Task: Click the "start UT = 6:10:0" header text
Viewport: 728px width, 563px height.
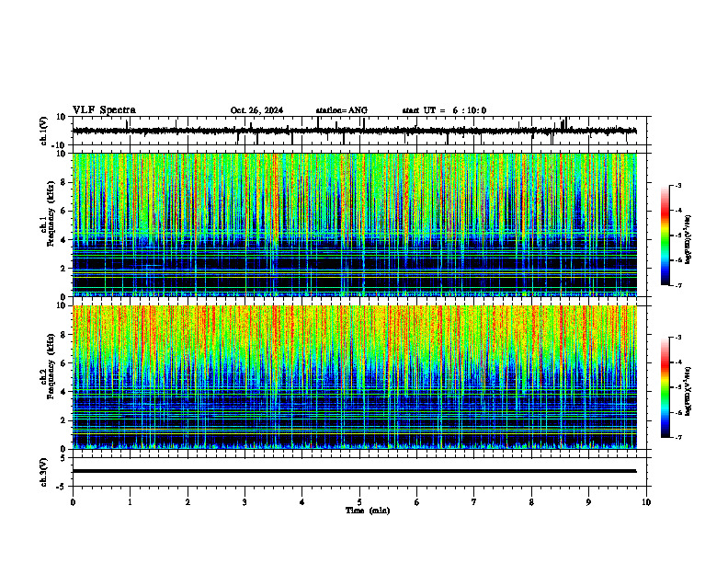Action: pyautogui.click(x=444, y=110)
